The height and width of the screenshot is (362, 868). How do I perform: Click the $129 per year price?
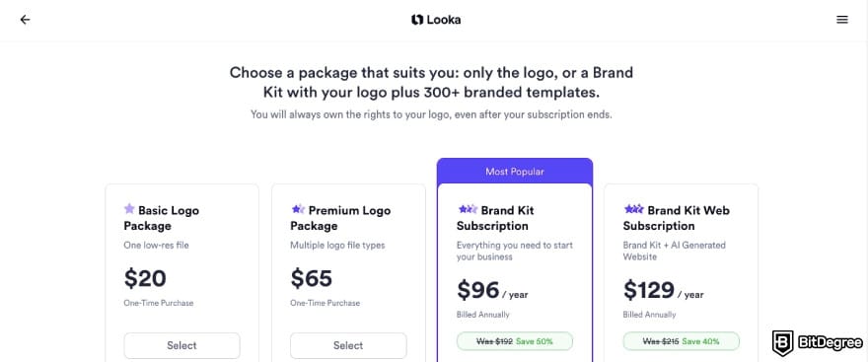coord(664,290)
